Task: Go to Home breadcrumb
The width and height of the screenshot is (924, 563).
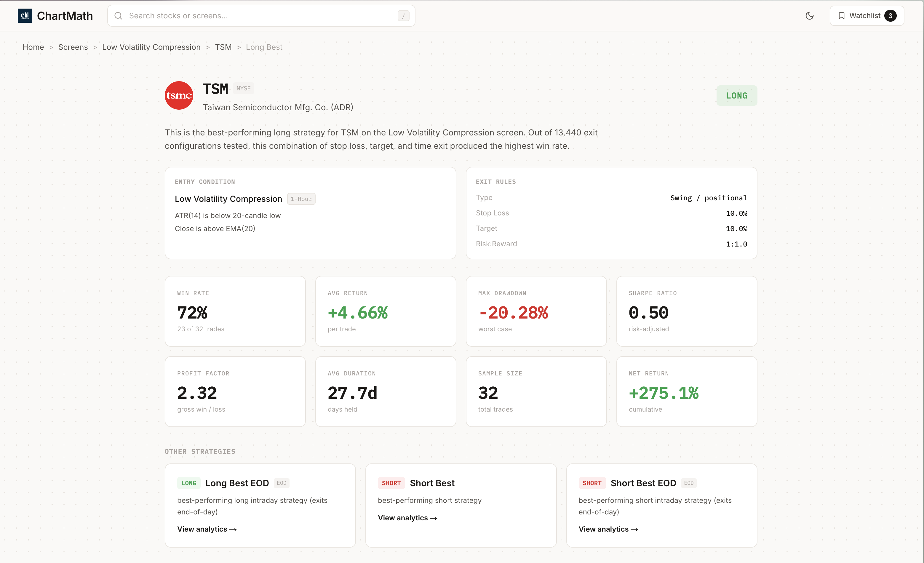Action: click(x=33, y=47)
